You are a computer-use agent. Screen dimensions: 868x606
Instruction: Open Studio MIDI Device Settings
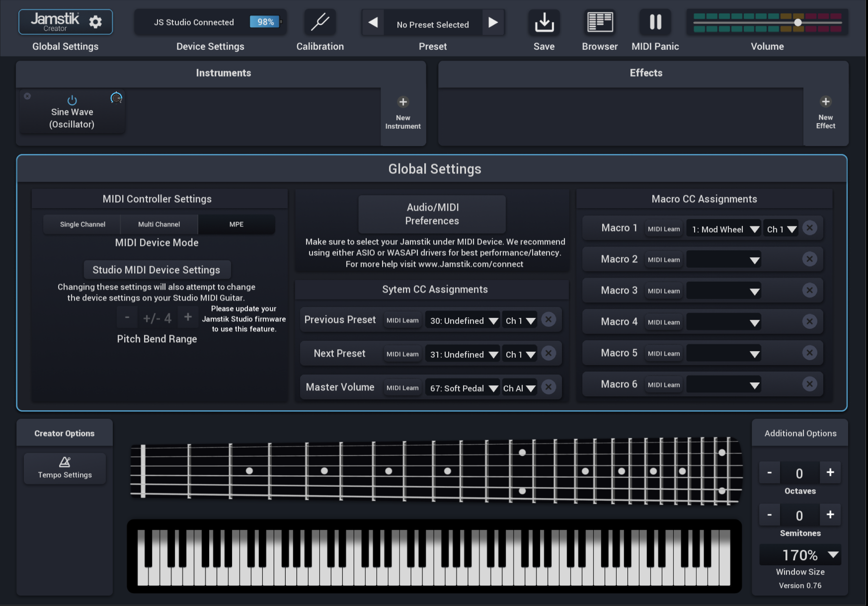coord(157,269)
